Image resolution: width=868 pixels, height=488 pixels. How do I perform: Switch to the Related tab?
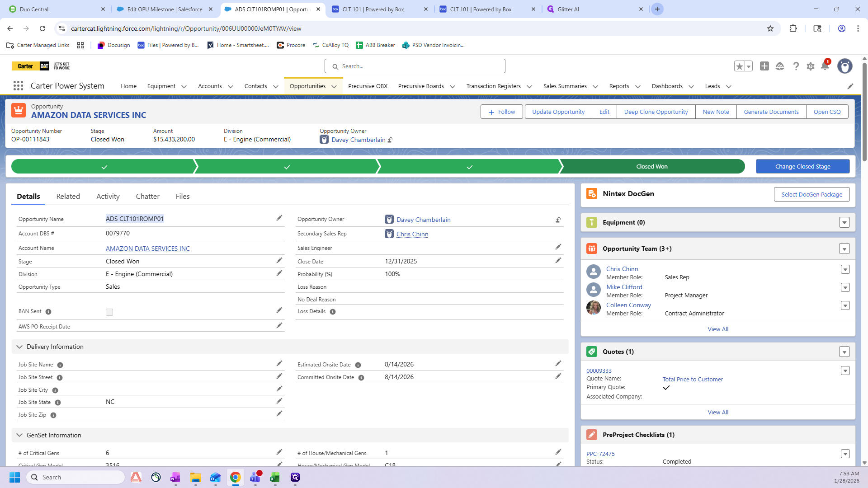[68, 196]
